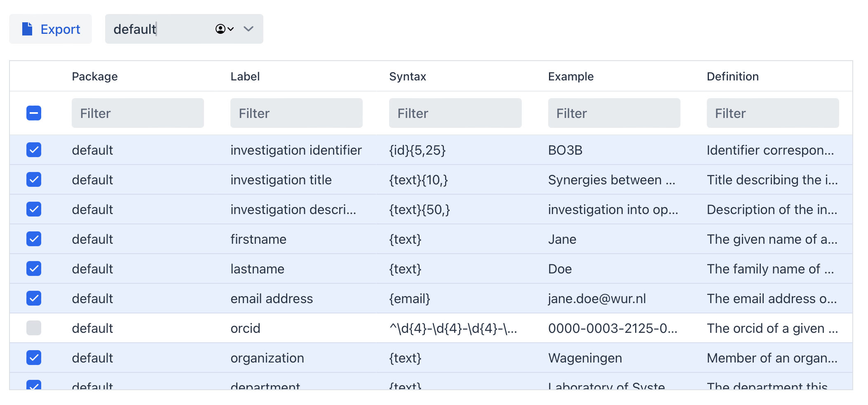
Task: Click the 'orcid' label cell
Action: coord(245,328)
